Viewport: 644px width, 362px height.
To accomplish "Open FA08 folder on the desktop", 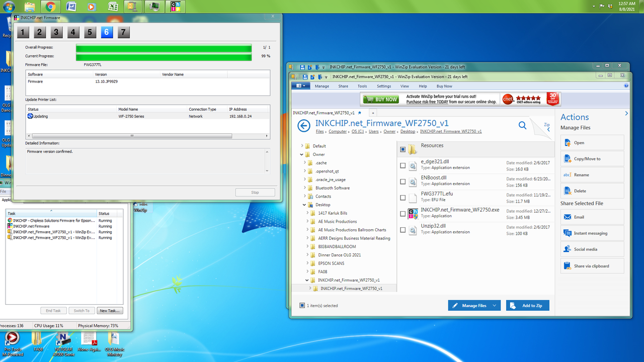I will (38, 342).
